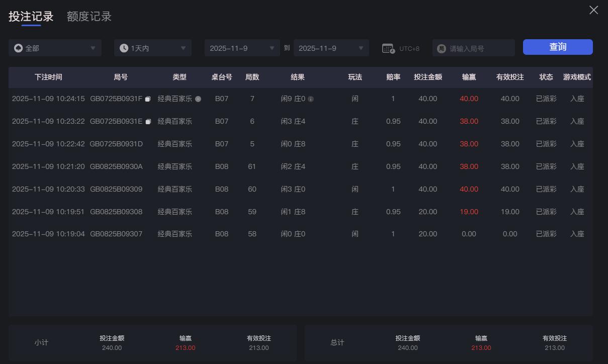The image size is (608, 364).
Task: Open the info tooltip on result 闲9 庄0
Action: tap(310, 99)
